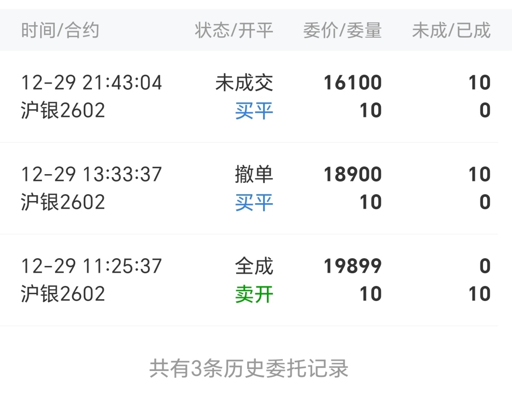
Task: Click 沪银2602 in the 21:43:04 order
Action: (x=63, y=111)
